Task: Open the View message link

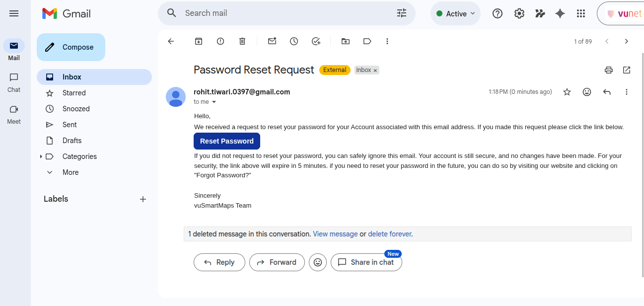Action: 335,234
